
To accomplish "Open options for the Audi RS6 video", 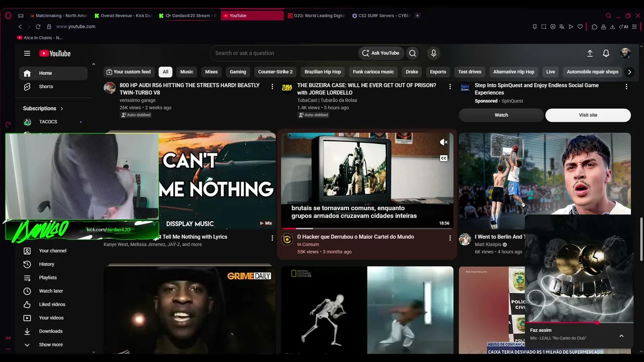I will coord(272,86).
